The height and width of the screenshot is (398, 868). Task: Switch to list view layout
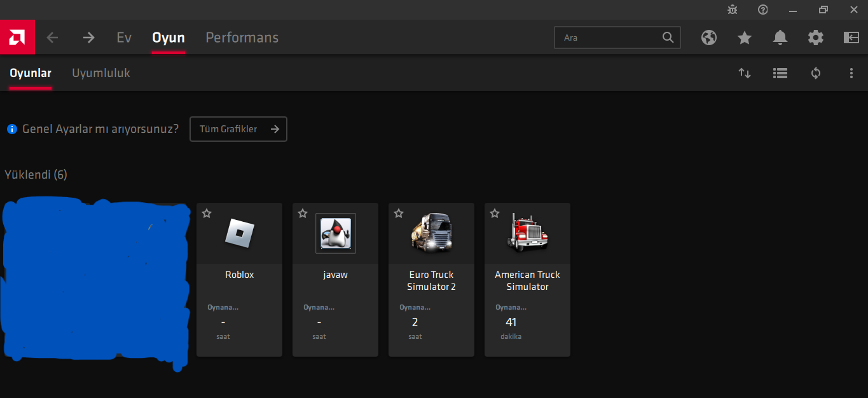[x=780, y=73]
